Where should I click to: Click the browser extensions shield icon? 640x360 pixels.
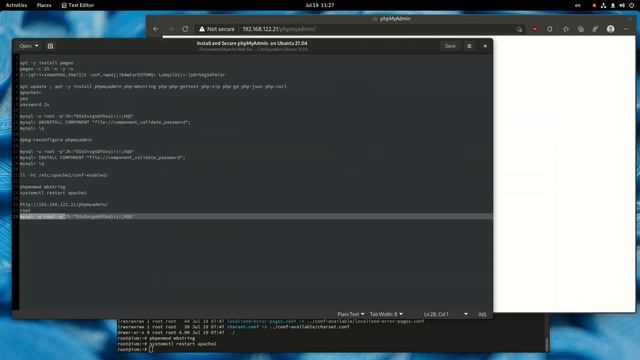550,29
